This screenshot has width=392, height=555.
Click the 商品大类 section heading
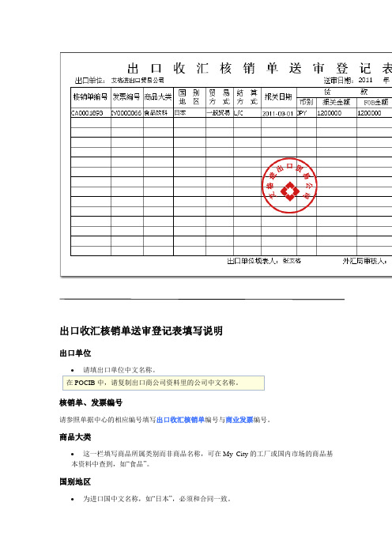[x=75, y=436]
